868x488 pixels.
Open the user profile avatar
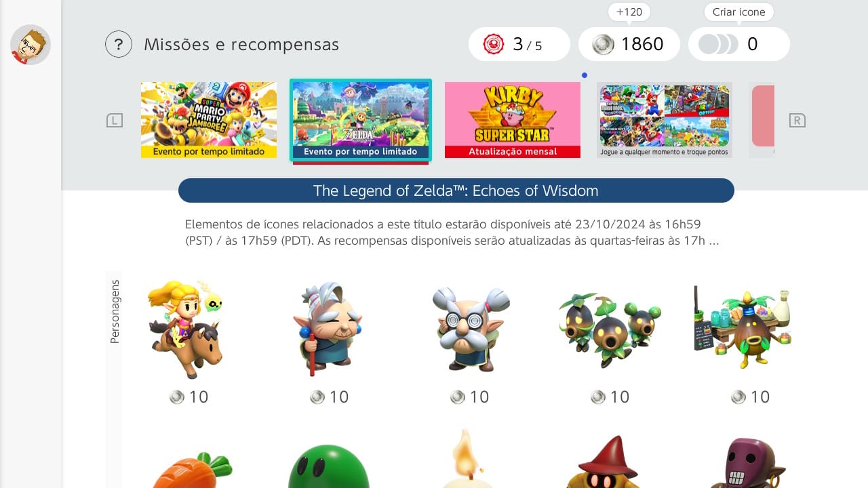[31, 45]
